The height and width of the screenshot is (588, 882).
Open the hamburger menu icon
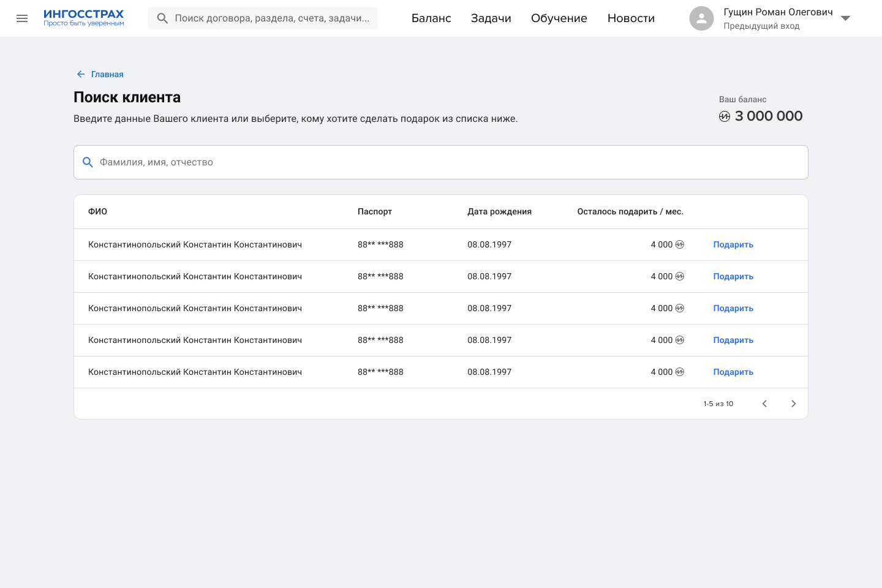tap(22, 18)
